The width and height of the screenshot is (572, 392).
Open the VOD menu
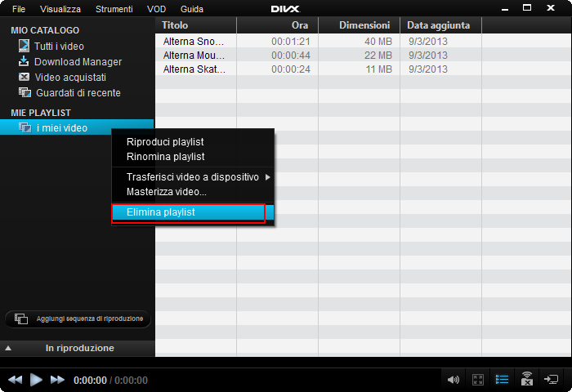tap(157, 9)
